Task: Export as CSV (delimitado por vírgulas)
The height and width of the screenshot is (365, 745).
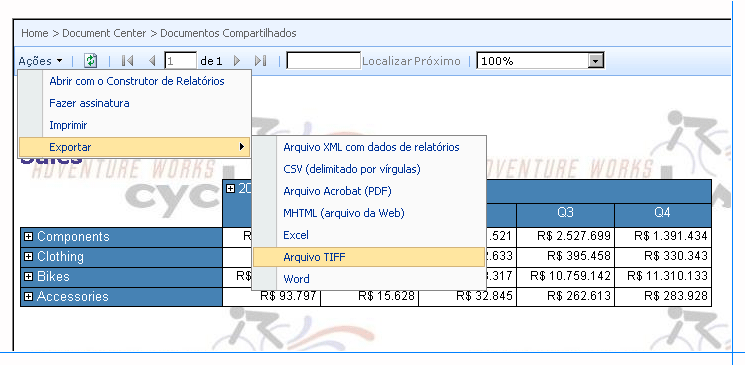Action: click(369, 169)
